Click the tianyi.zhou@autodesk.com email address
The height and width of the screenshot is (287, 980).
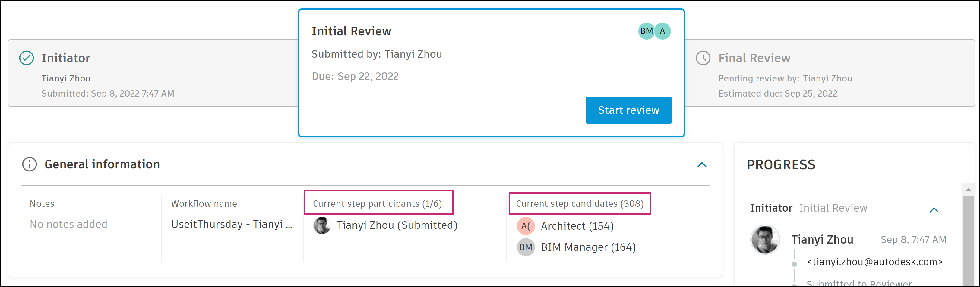click(874, 262)
